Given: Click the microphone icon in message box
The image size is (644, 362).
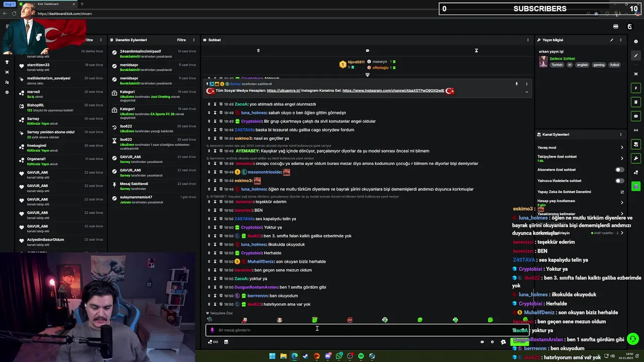Looking at the screenshot, I should [212, 330].
